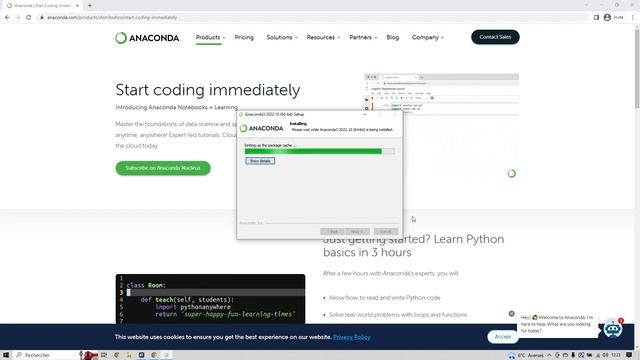Go to the Pricing page
The width and height of the screenshot is (640, 360).
(244, 37)
